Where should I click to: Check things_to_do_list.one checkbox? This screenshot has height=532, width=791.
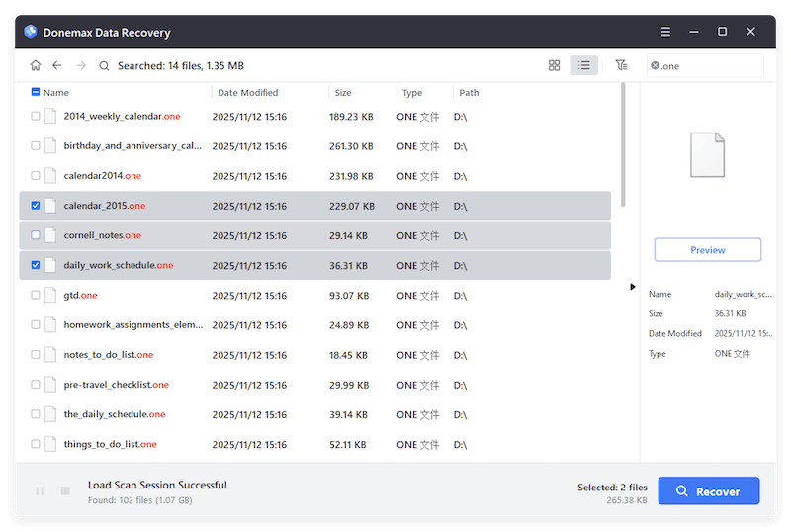pos(36,444)
